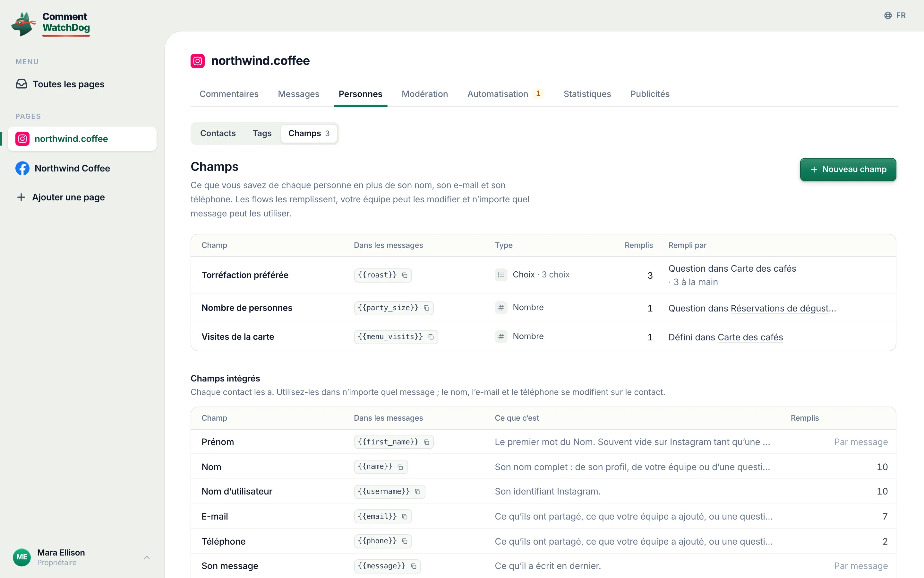924x578 pixels.
Task: Click the hash icon in Visites de la carte row
Action: 501,337
